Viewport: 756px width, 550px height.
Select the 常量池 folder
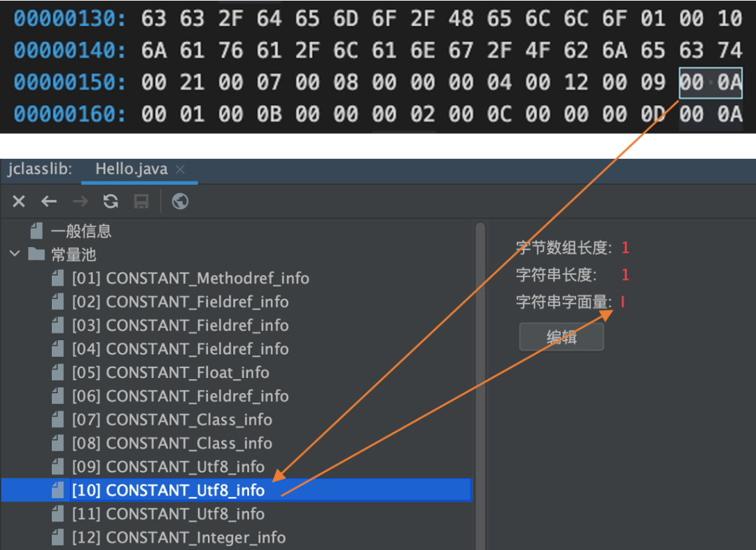point(73,254)
